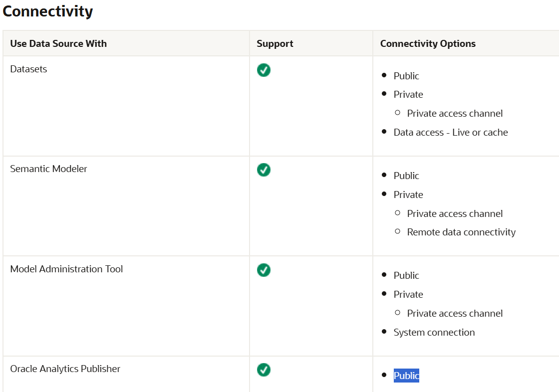The image size is (559, 392).
Task: Click the Semantic Modeler support checkmark icon
Action: [x=264, y=170]
